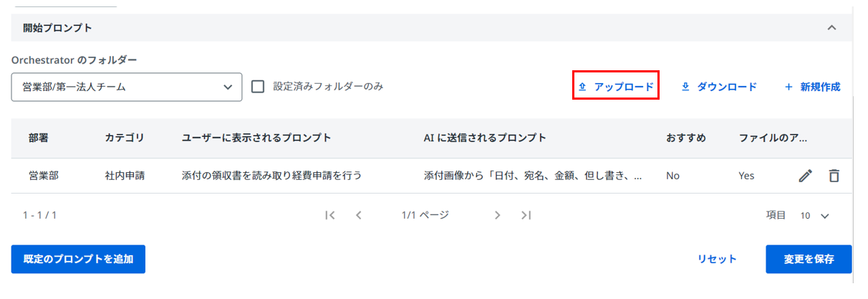868x299 pixels.
Task: Go to the previous page arrow
Action: pyautogui.click(x=359, y=215)
